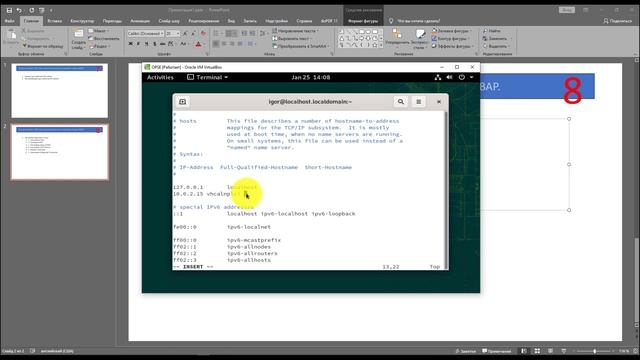
Task: Click the Share (Поделиться) button
Action: pos(618,20)
